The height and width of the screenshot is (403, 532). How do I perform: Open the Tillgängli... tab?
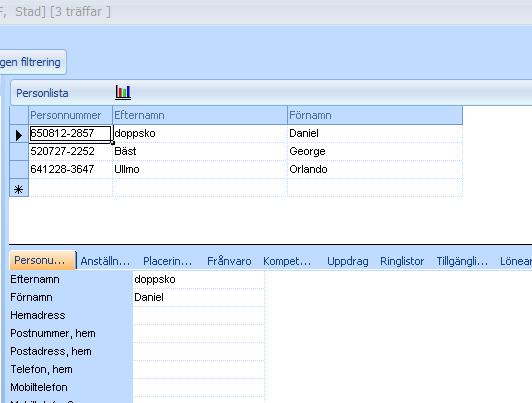click(462, 261)
